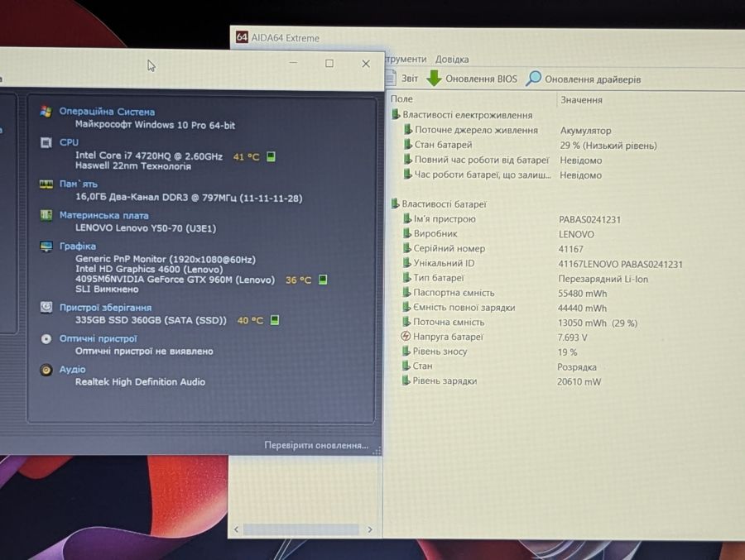The width and height of the screenshot is (745, 560).
Task: Select the Властивості батареї group row
Action: pos(439,203)
